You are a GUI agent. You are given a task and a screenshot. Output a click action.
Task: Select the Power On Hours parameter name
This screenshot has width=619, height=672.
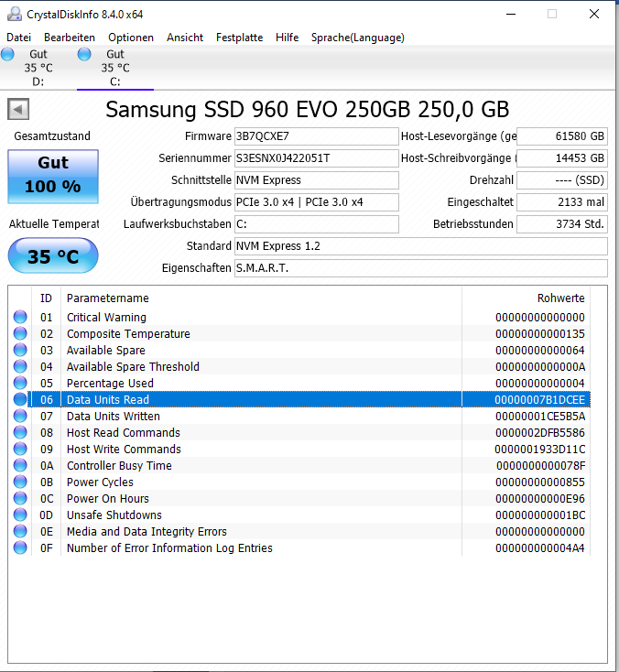click(x=108, y=498)
